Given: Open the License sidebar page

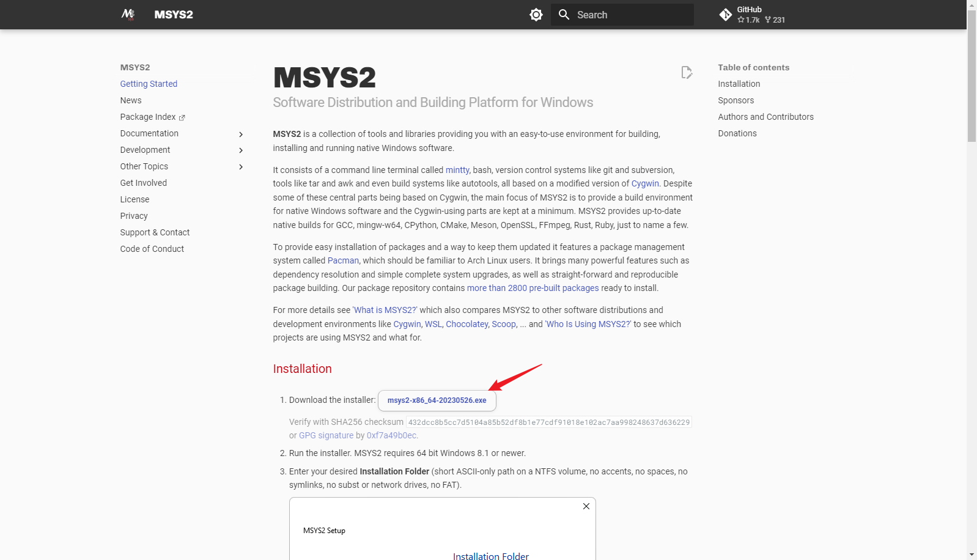Looking at the screenshot, I should pos(135,199).
